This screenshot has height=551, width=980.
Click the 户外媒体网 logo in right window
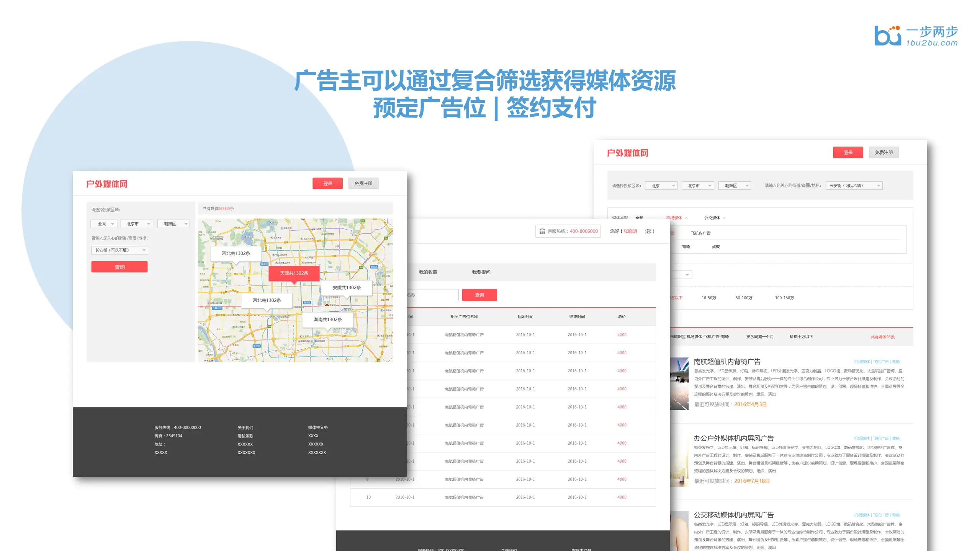click(x=627, y=153)
